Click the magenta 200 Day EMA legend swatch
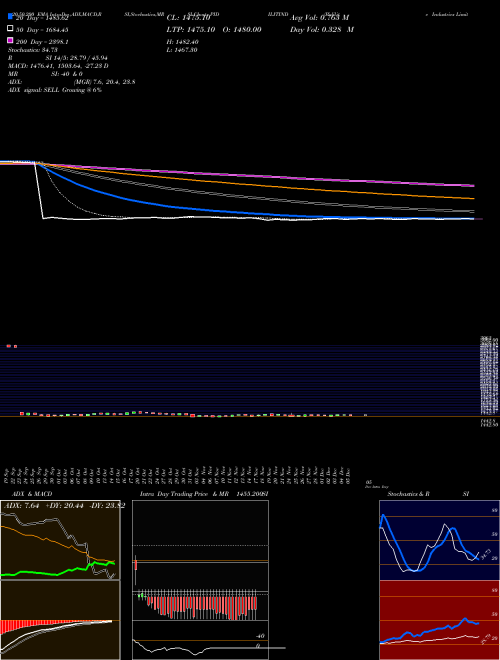This screenshot has width=500, height=660. (10, 40)
